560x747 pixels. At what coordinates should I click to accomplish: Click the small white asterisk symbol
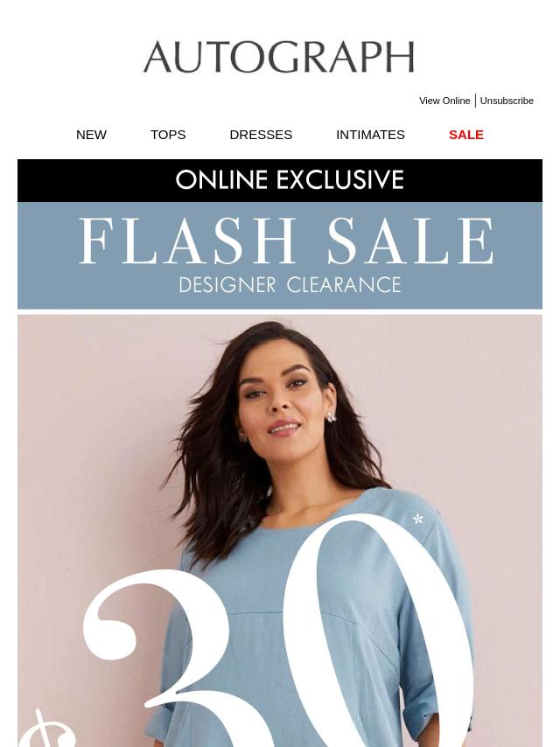point(418,519)
